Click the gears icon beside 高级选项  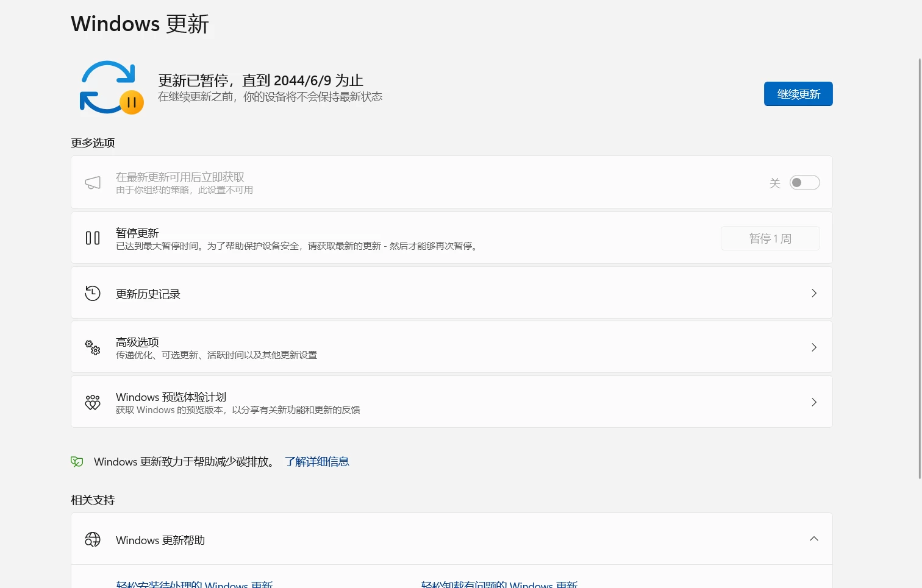[93, 347]
